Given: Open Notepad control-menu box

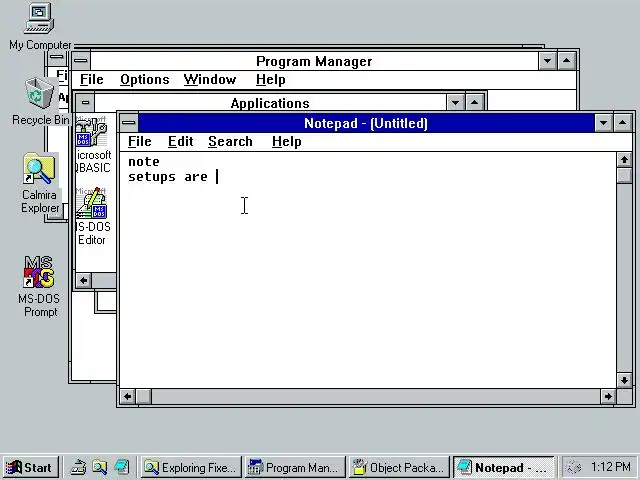Looking at the screenshot, I should [129, 123].
